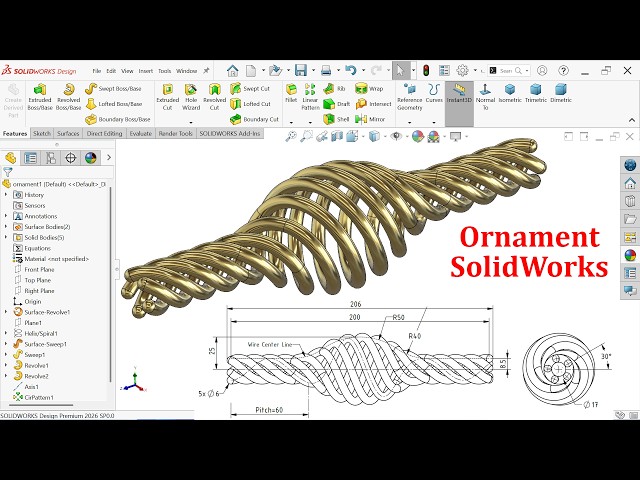This screenshot has width=640, height=480.
Task: Expand the History tree node
Action: (x=6, y=195)
